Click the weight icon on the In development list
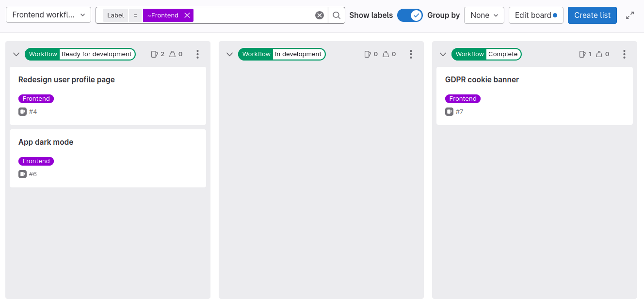This screenshot has width=644, height=307. click(x=386, y=54)
